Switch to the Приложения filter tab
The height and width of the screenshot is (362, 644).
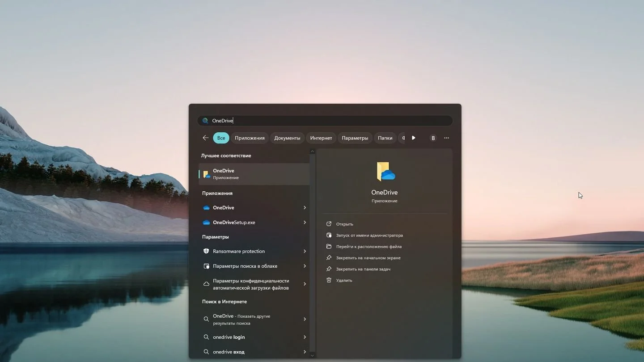tap(250, 138)
